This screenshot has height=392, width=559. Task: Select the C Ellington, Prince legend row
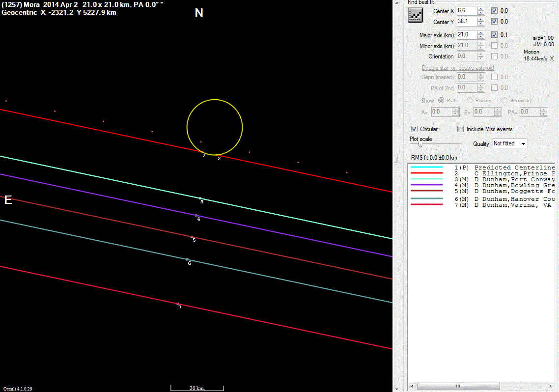(483, 173)
